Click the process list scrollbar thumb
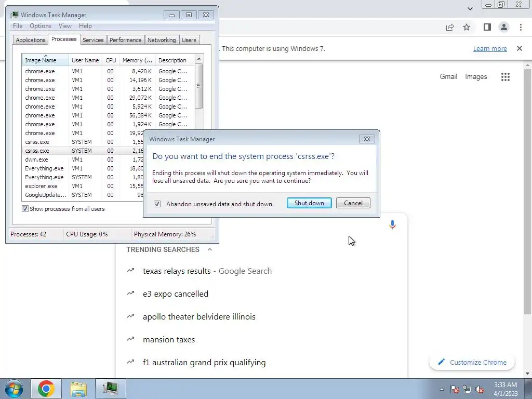Viewport: 532px width, 399px height. coord(199,86)
